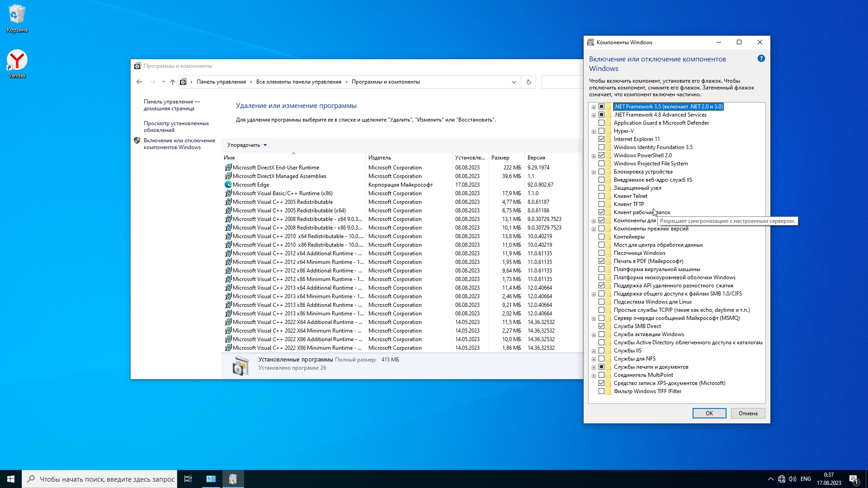Go up one folder level arrow
This screenshot has height=488, width=868.
pos(172,82)
